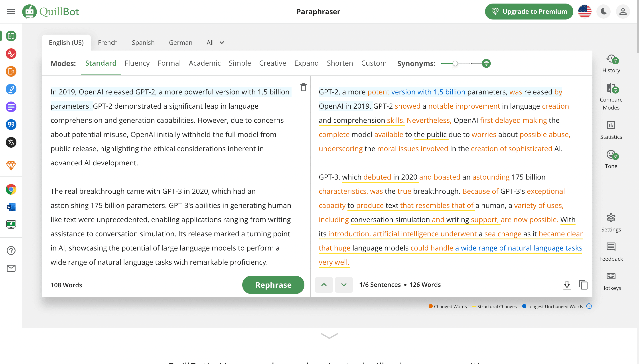Copy the paraphrased output text
639x364 pixels.
coord(583,285)
